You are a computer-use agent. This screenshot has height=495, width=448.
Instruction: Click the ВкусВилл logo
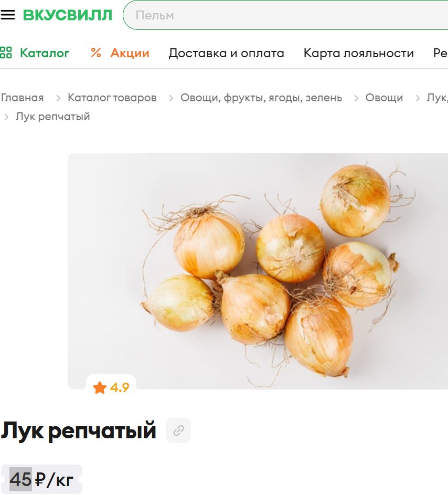pos(68,15)
